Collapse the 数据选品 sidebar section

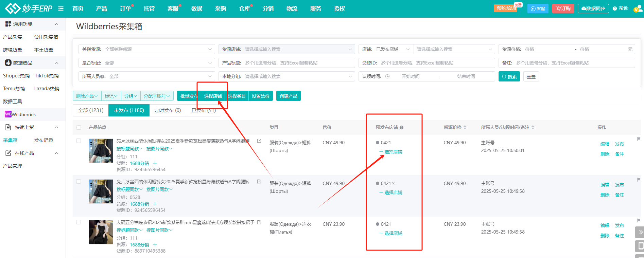(56, 63)
